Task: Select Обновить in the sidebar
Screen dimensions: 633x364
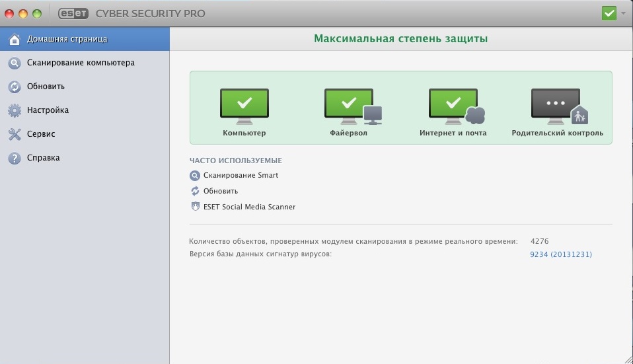Action: click(85, 87)
